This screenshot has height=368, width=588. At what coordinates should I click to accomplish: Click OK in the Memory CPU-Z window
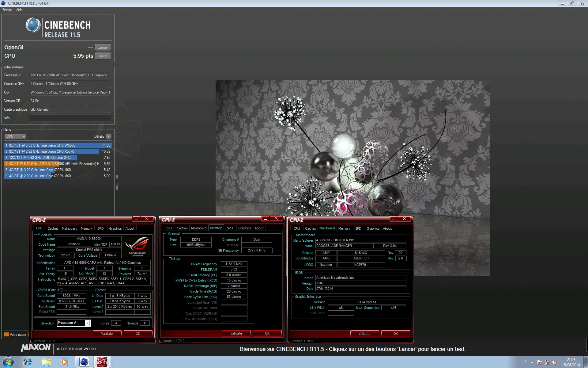267,333
